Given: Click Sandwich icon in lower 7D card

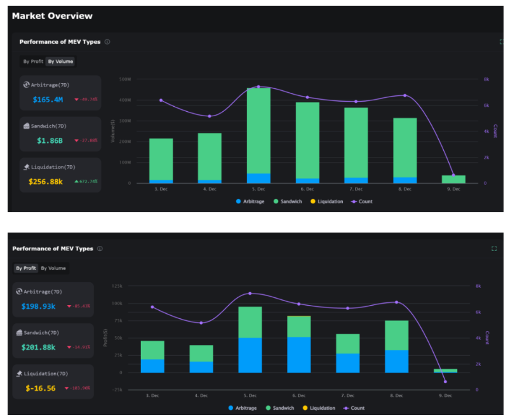Looking at the screenshot, I should [x=19, y=332].
